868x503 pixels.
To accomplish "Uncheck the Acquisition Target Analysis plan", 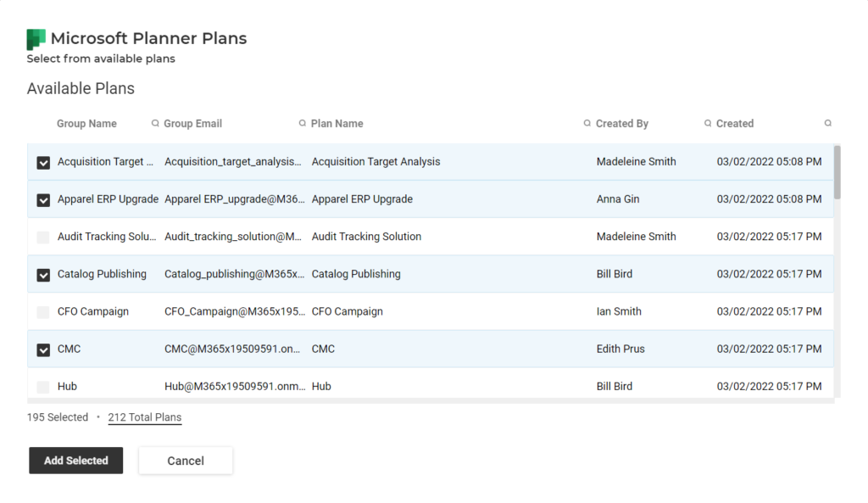I will pyautogui.click(x=42, y=161).
